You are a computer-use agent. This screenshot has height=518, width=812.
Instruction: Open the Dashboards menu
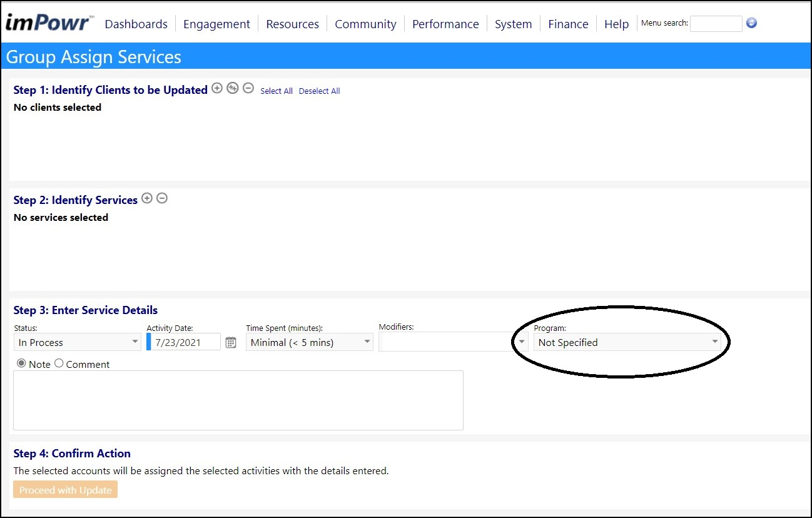pyautogui.click(x=136, y=24)
